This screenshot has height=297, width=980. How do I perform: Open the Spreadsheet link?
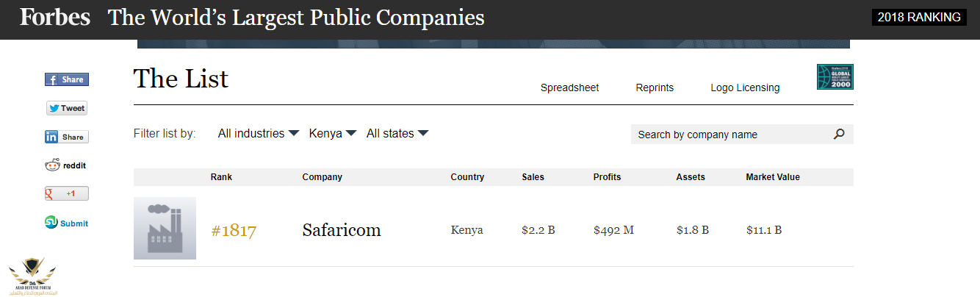click(x=570, y=87)
